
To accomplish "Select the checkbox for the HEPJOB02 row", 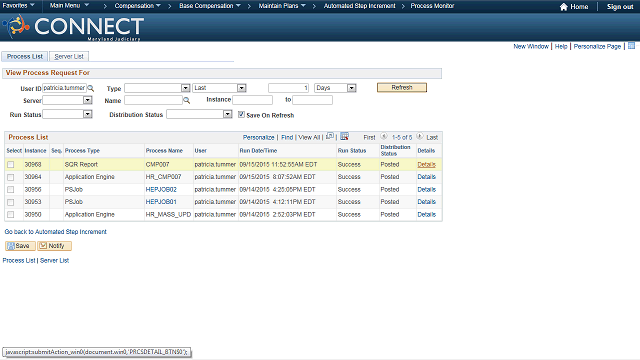I will [11, 190].
